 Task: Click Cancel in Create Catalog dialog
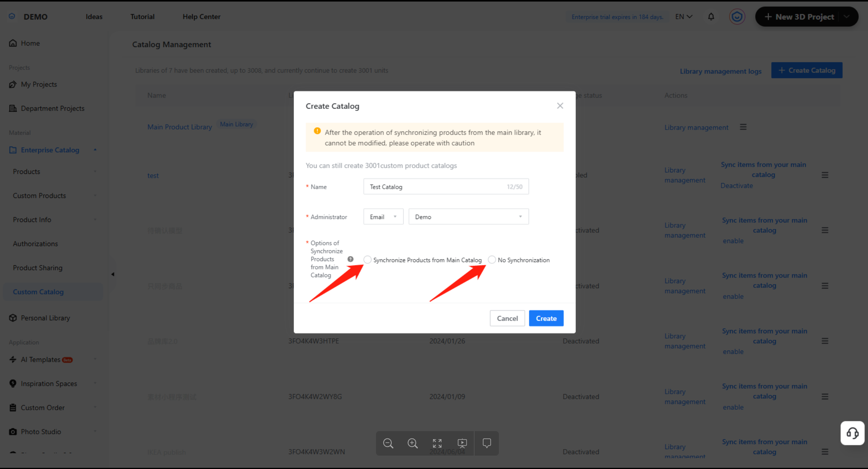tap(507, 318)
